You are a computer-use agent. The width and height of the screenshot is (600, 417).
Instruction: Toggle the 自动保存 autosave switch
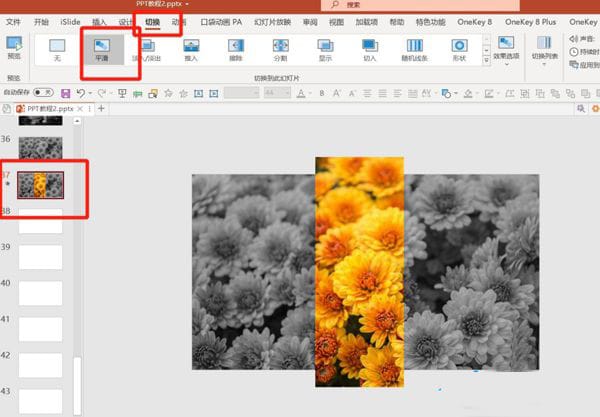tap(43, 92)
